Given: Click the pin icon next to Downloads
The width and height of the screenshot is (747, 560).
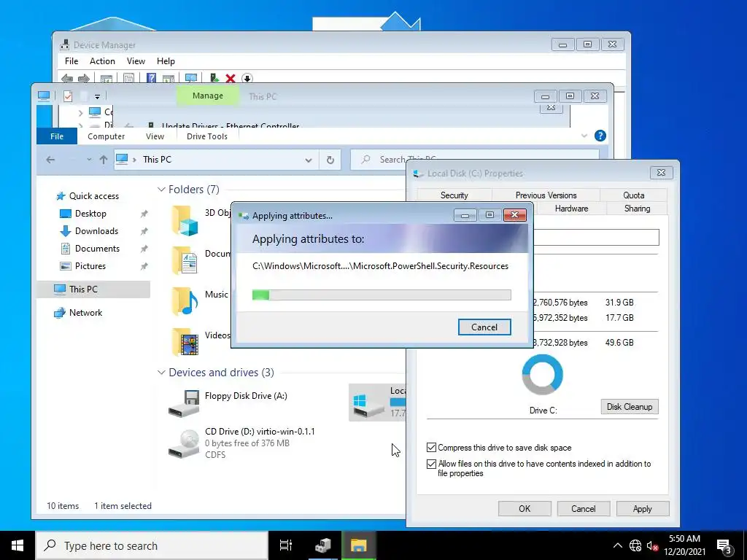Looking at the screenshot, I should pos(144,231).
